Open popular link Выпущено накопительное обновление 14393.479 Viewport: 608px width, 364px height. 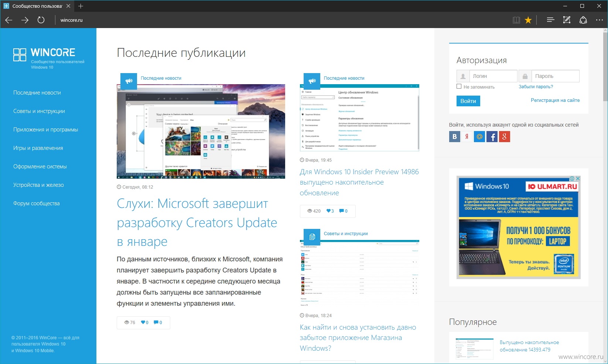click(x=529, y=346)
